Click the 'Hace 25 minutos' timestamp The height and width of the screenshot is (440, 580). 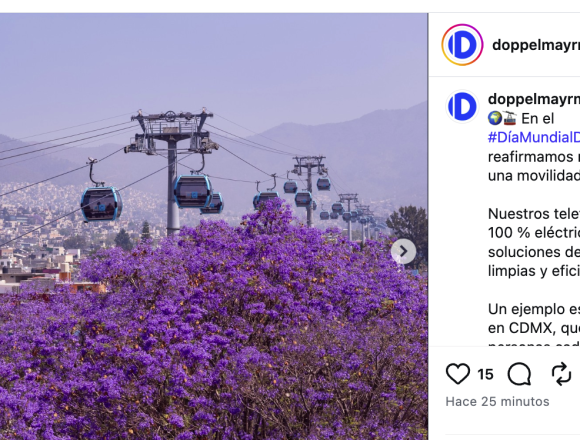click(x=497, y=401)
